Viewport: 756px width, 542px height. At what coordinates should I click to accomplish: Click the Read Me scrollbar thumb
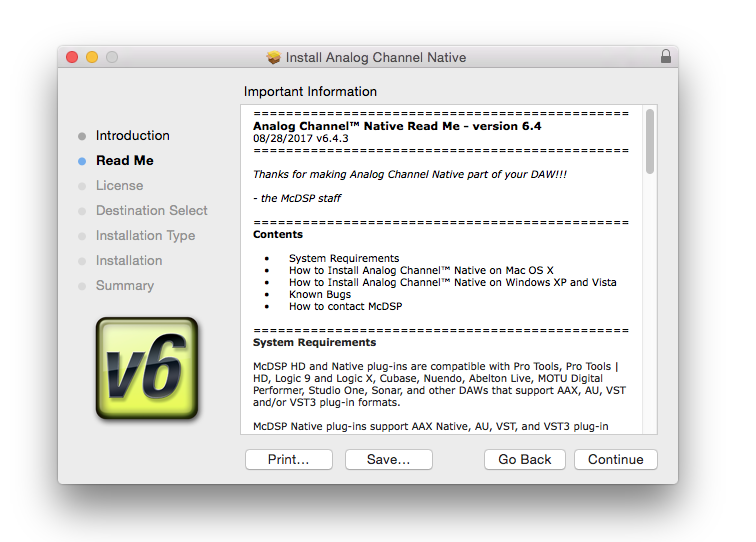(650, 141)
